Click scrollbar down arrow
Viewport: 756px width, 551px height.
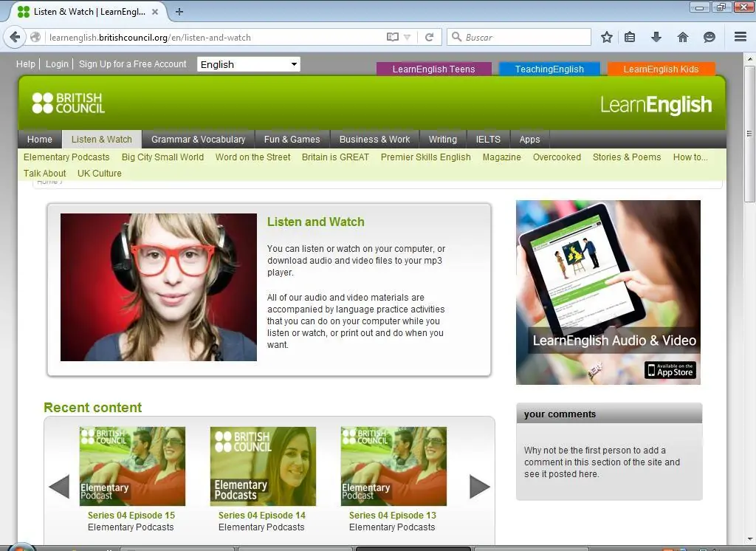pos(749,539)
